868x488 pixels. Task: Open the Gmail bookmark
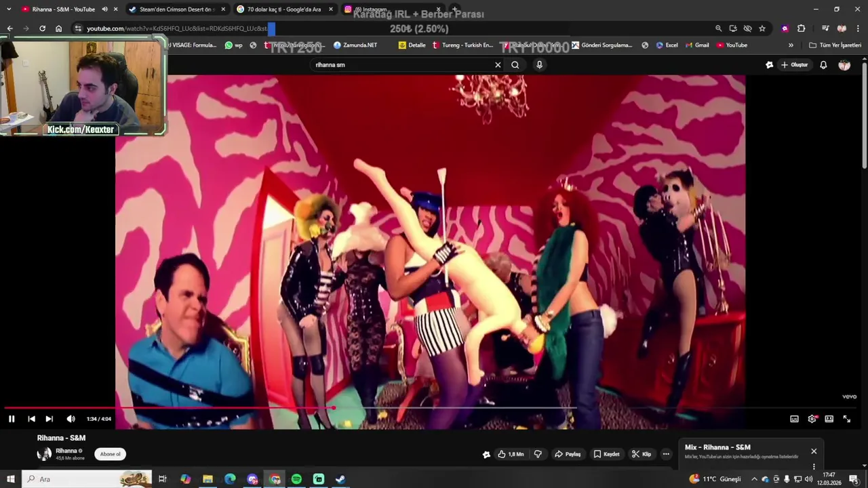click(x=696, y=45)
